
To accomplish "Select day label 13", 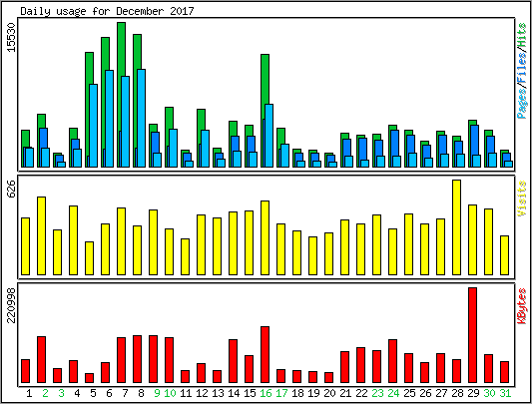I will (x=218, y=393).
